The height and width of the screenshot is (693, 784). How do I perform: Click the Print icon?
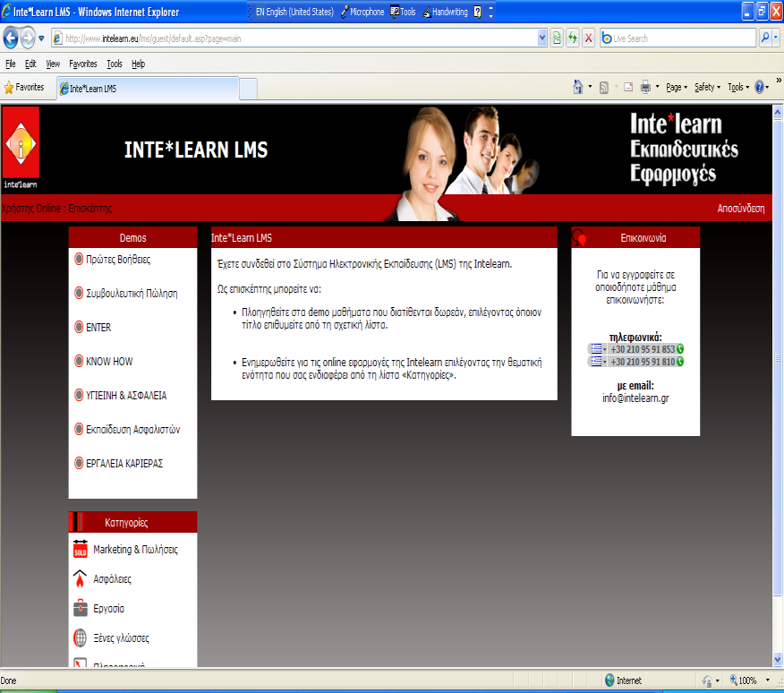coord(645,87)
